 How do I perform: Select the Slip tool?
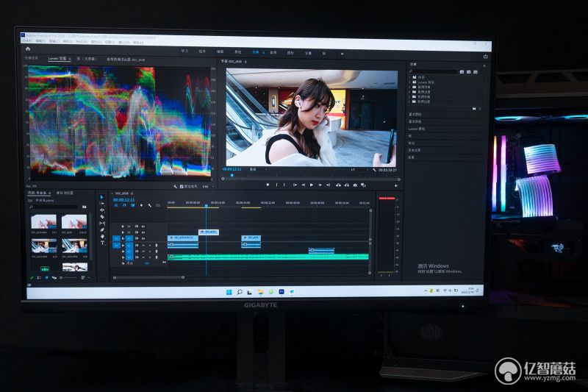click(102, 223)
